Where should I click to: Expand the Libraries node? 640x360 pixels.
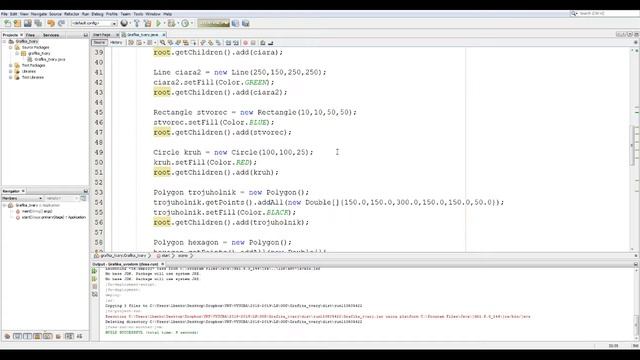[11, 71]
